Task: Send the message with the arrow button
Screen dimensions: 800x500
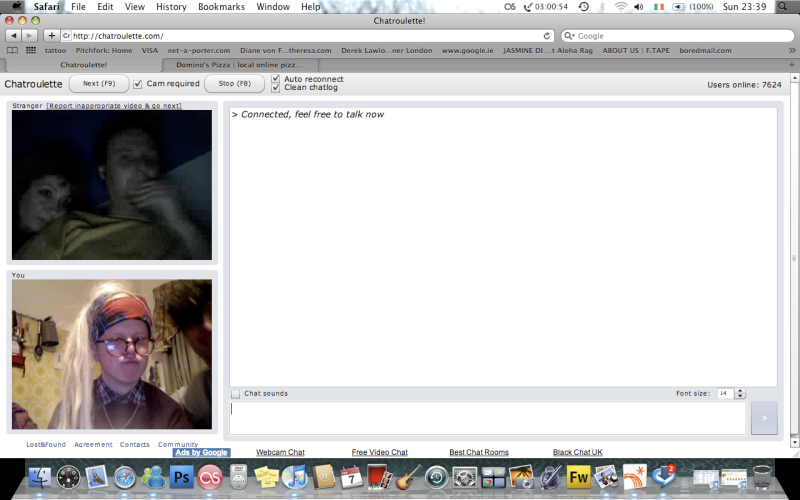Action: pos(764,418)
